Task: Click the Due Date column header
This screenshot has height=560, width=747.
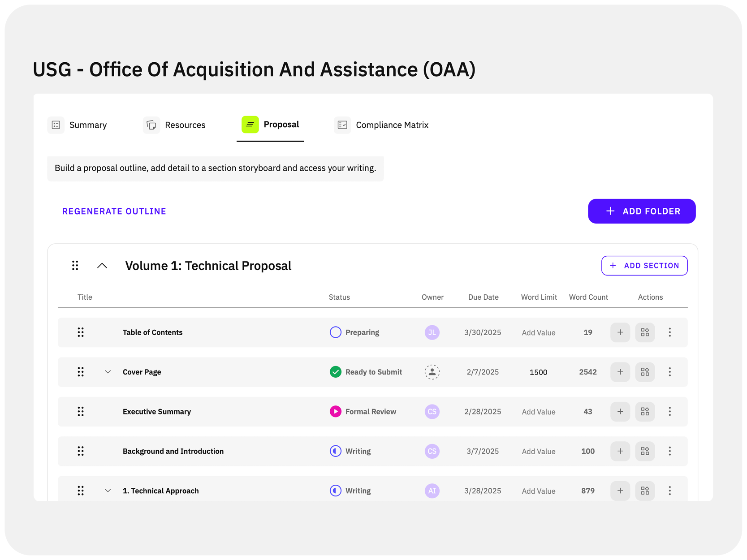Action: point(484,297)
